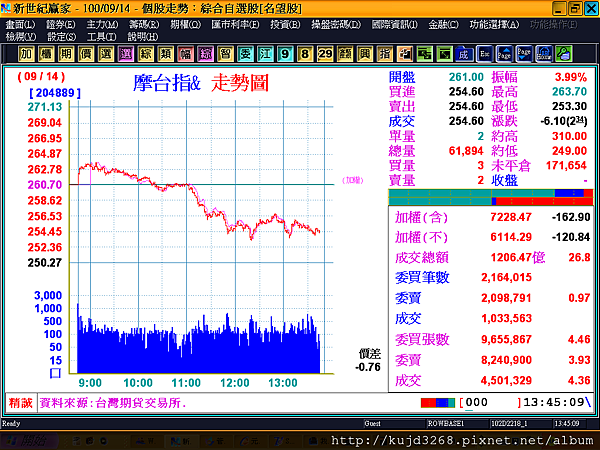
Task: Click the 委買筆數 value 2,164,015
Action: pos(506,277)
